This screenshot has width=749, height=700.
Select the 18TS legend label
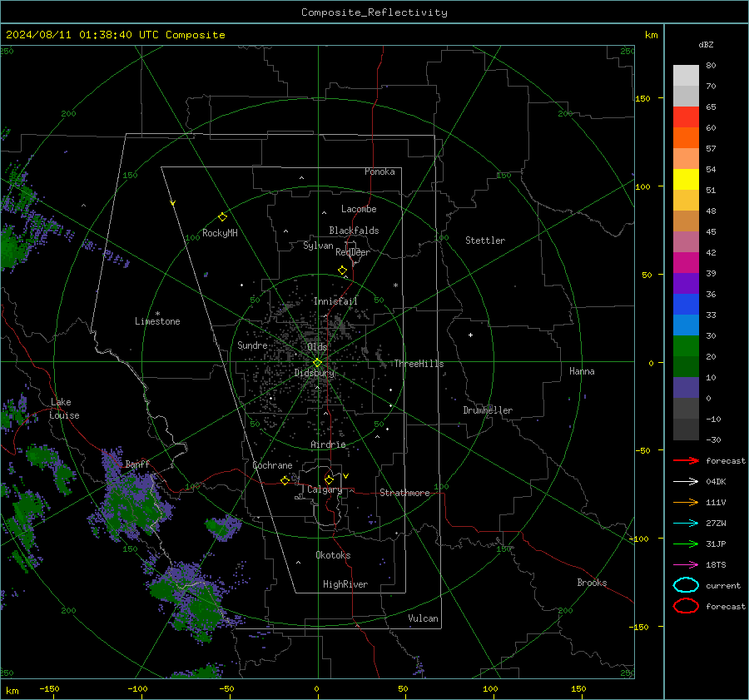coord(716,565)
